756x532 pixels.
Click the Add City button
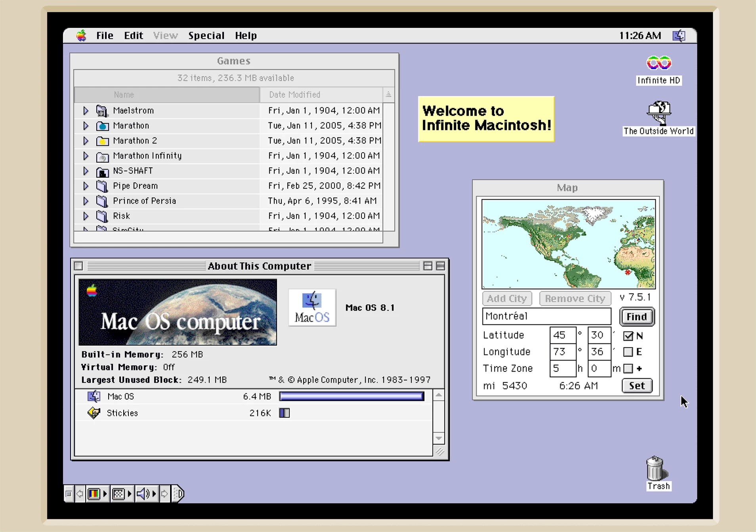click(x=507, y=298)
